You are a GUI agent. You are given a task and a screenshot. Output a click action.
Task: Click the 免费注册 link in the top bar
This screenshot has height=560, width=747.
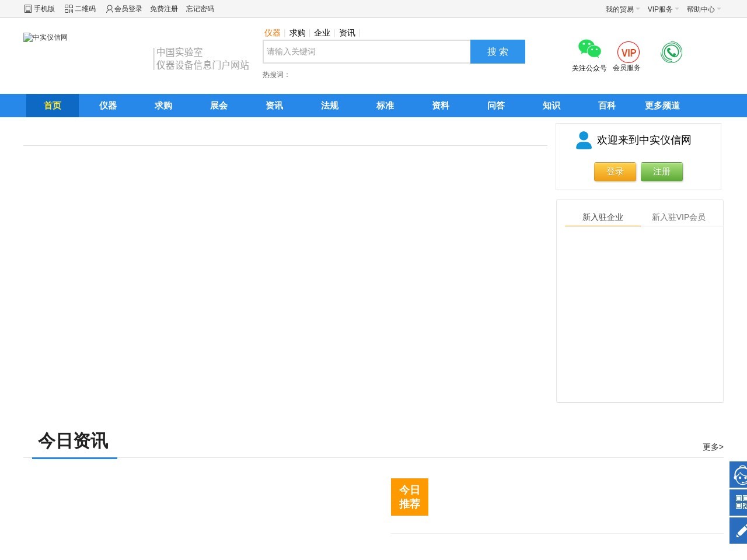click(163, 9)
